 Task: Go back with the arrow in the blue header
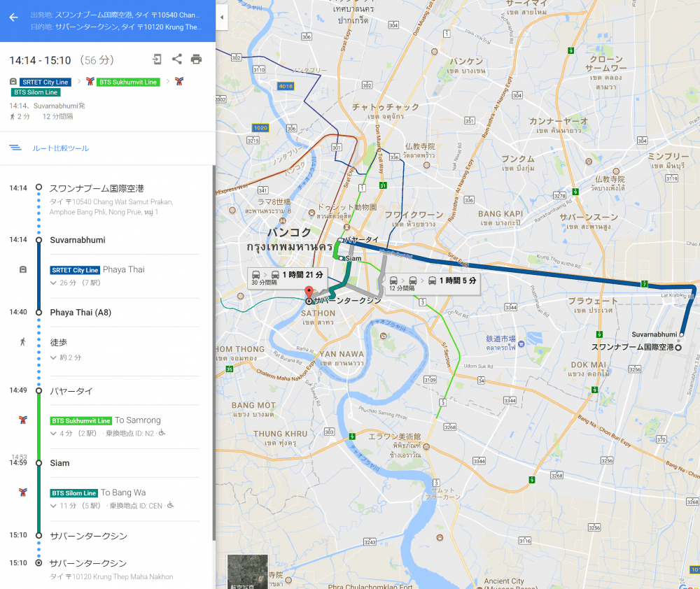[x=13, y=17]
